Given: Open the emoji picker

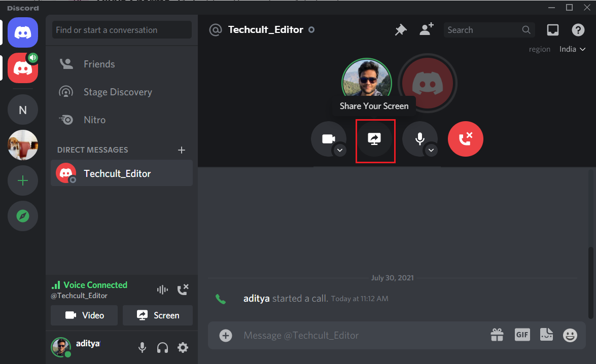Looking at the screenshot, I should click(570, 335).
